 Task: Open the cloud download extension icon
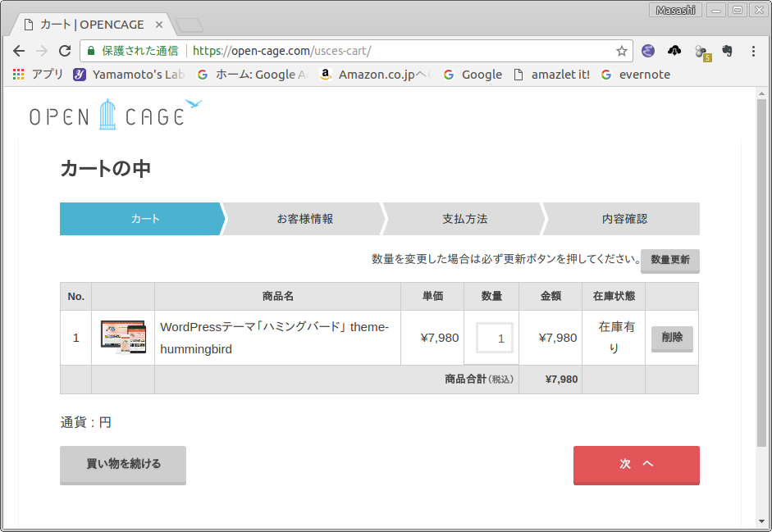(674, 51)
